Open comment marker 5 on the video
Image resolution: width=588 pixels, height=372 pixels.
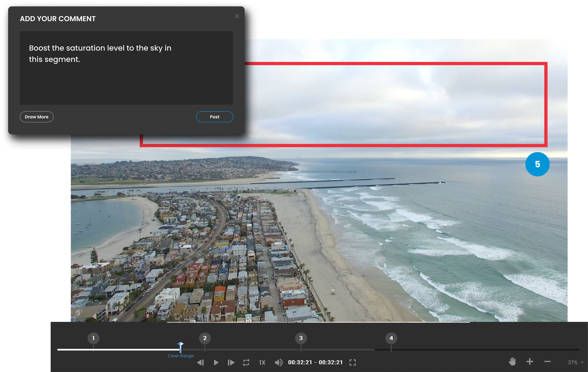(537, 164)
